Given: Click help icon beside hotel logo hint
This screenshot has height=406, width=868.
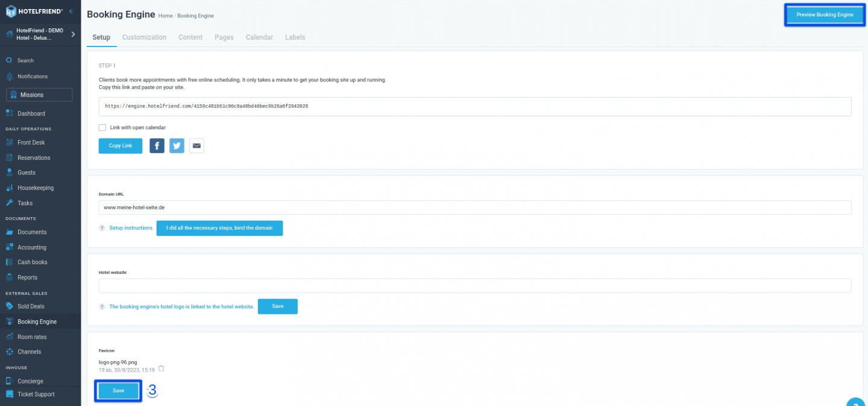Looking at the screenshot, I should tap(102, 306).
